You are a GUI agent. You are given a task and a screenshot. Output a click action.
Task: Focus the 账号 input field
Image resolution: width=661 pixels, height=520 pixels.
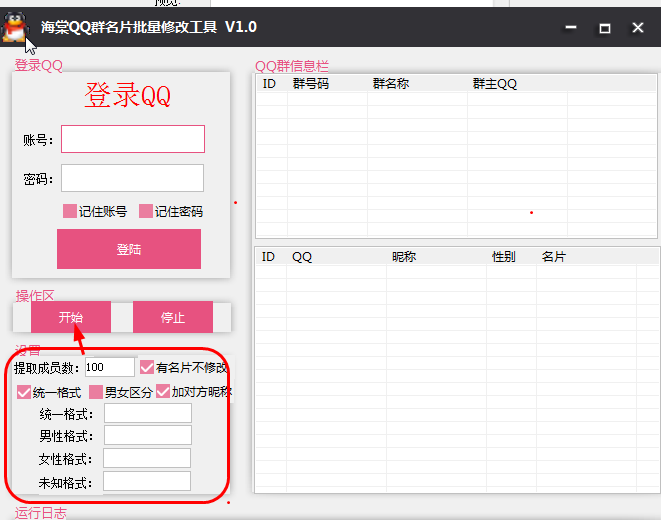pos(133,139)
